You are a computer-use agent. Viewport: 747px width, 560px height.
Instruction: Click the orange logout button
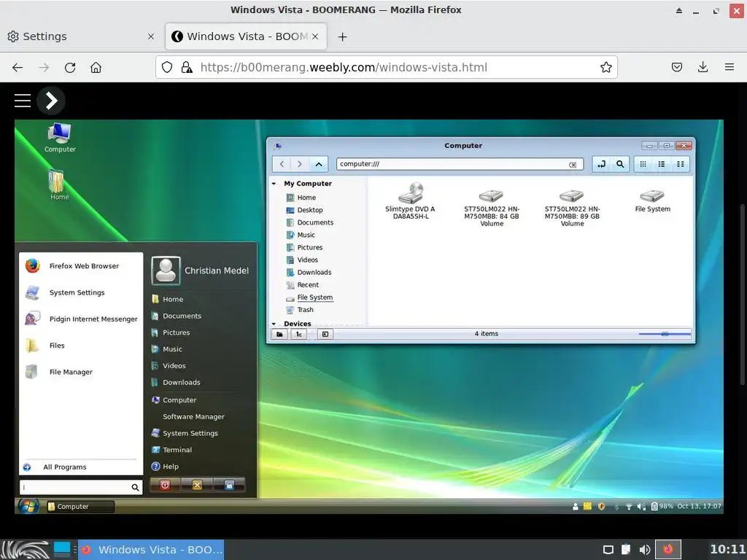197,485
